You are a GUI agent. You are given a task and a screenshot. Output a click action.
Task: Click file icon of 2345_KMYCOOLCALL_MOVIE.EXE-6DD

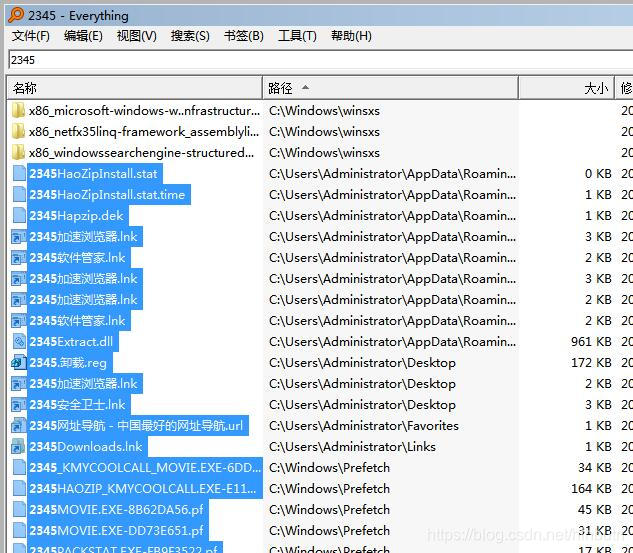click(x=19, y=467)
